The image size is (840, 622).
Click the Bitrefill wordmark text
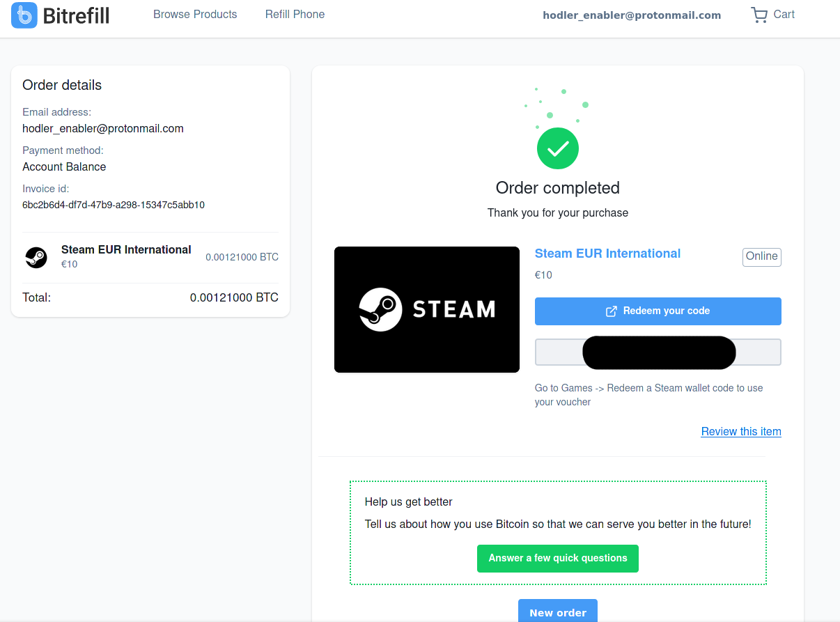pyautogui.click(x=77, y=15)
